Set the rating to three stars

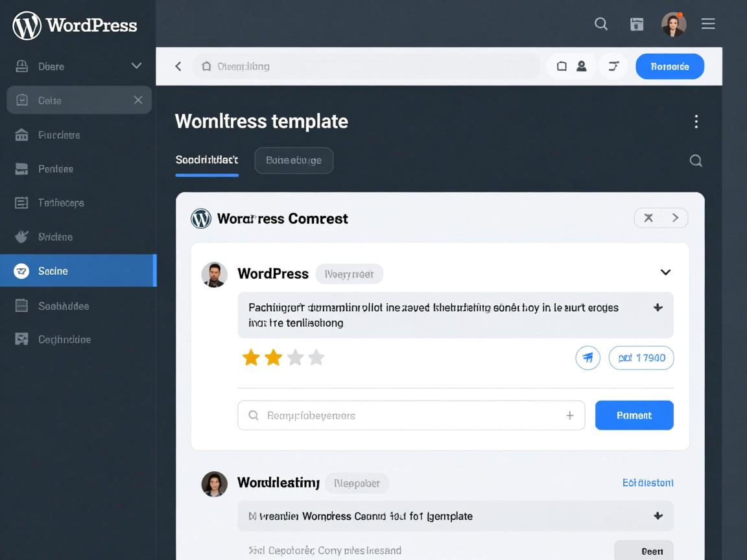(x=295, y=358)
